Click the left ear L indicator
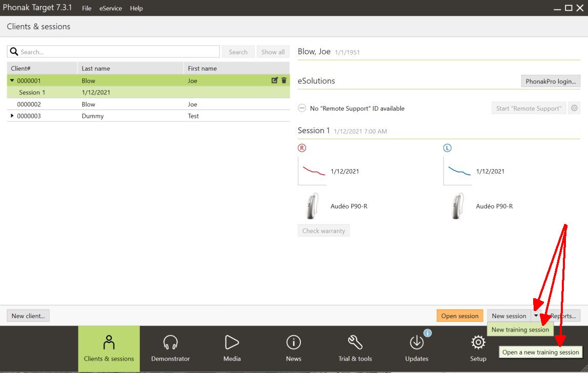 tap(448, 148)
